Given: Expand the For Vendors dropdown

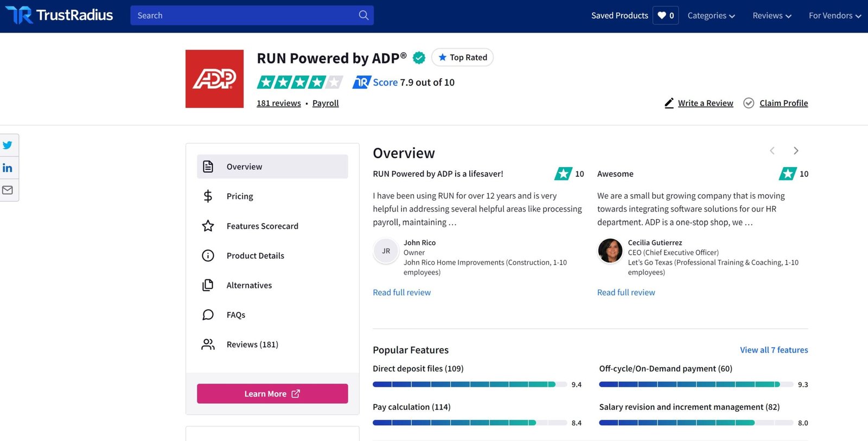Looking at the screenshot, I should pos(835,15).
